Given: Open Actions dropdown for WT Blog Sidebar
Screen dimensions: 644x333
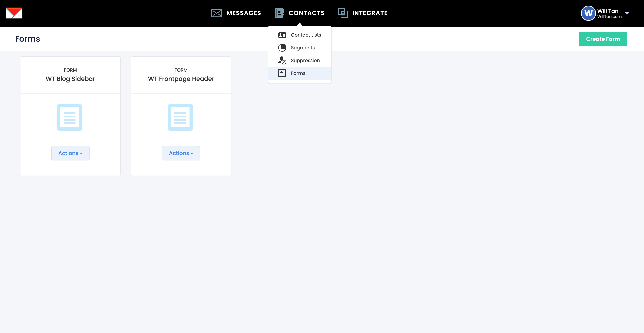Looking at the screenshot, I should [70, 153].
